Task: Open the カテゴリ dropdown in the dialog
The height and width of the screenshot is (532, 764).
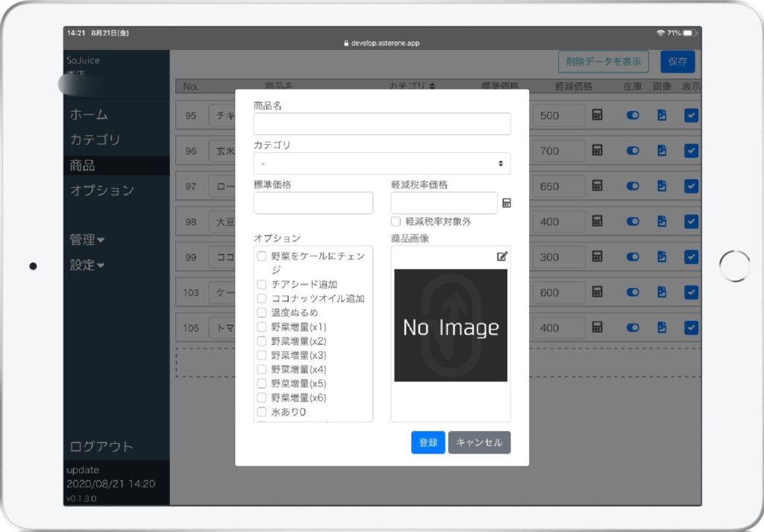Action: 382,163
